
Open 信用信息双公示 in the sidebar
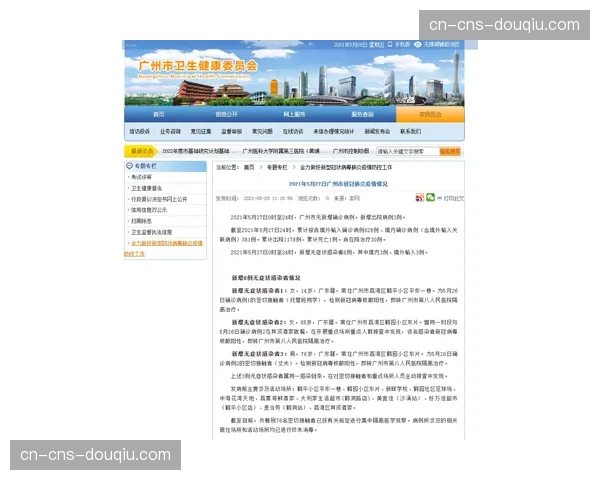(149, 210)
